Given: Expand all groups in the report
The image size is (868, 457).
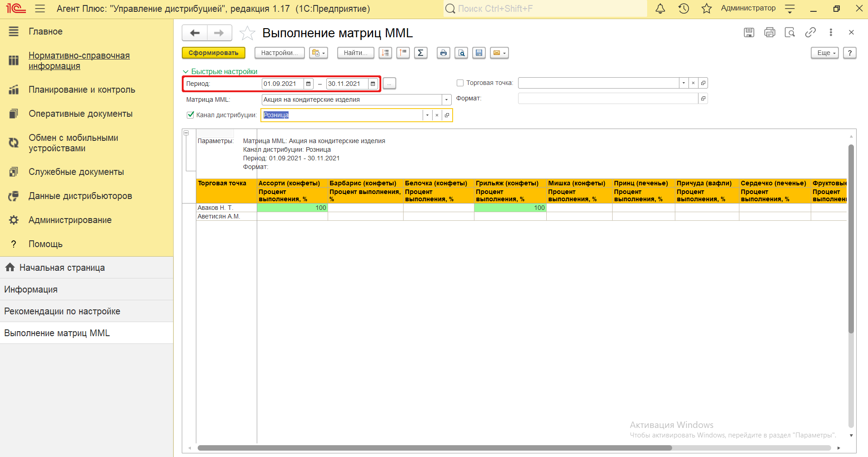Looking at the screenshot, I should [385, 53].
